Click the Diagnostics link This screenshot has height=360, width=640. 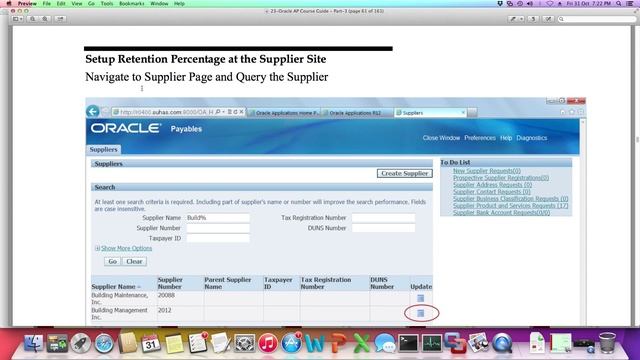click(531, 138)
